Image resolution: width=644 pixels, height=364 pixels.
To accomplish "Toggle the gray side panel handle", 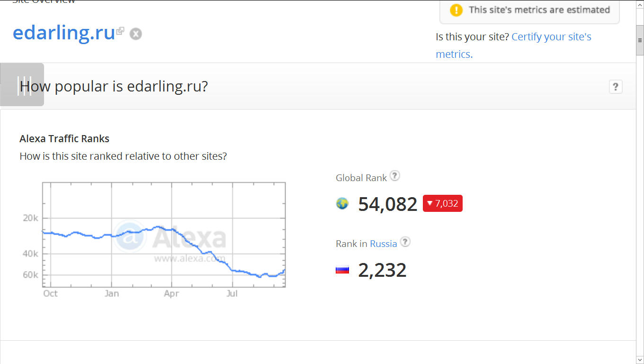I will [22, 84].
